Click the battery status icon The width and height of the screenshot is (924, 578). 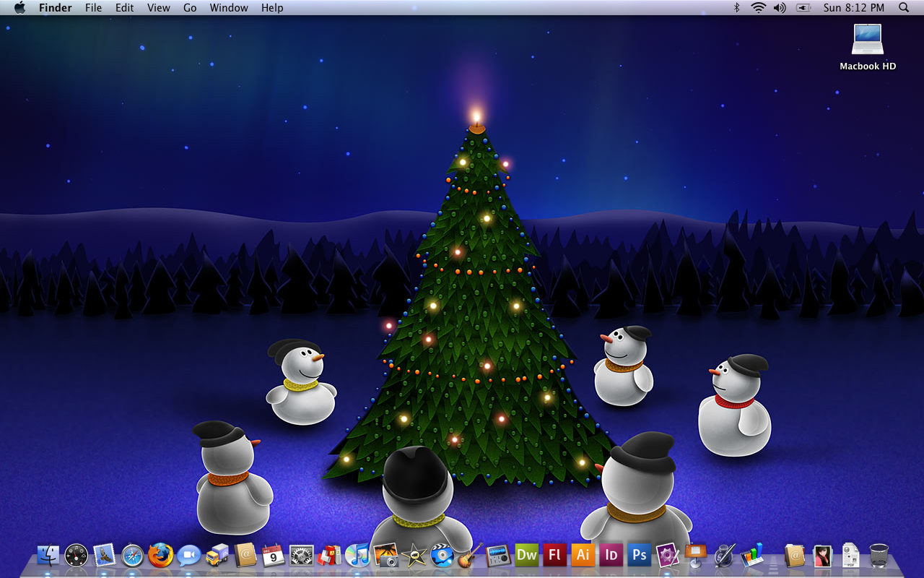click(803, 8)
